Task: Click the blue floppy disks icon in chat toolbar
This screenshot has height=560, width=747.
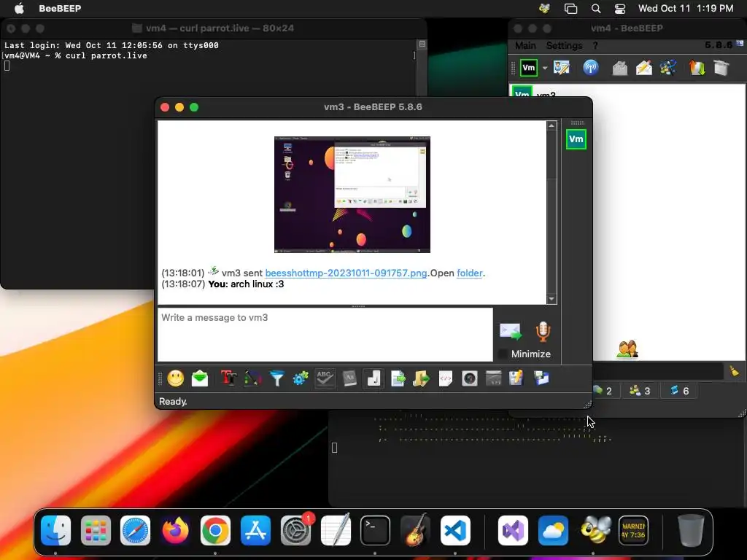Action: [542, 378]
